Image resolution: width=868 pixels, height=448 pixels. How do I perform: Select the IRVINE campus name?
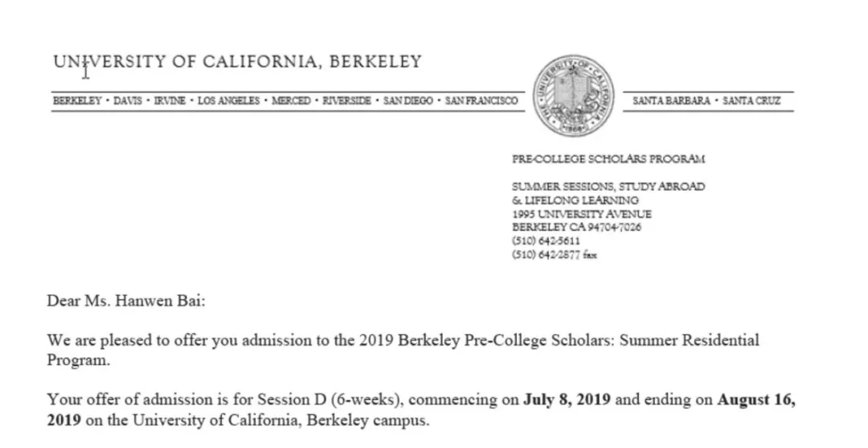(170, 101)
